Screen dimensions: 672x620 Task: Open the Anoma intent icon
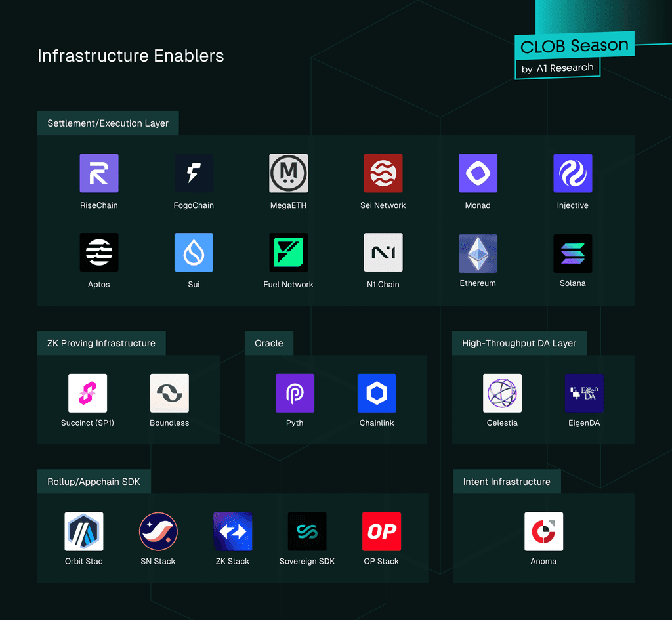pos(543,531)
